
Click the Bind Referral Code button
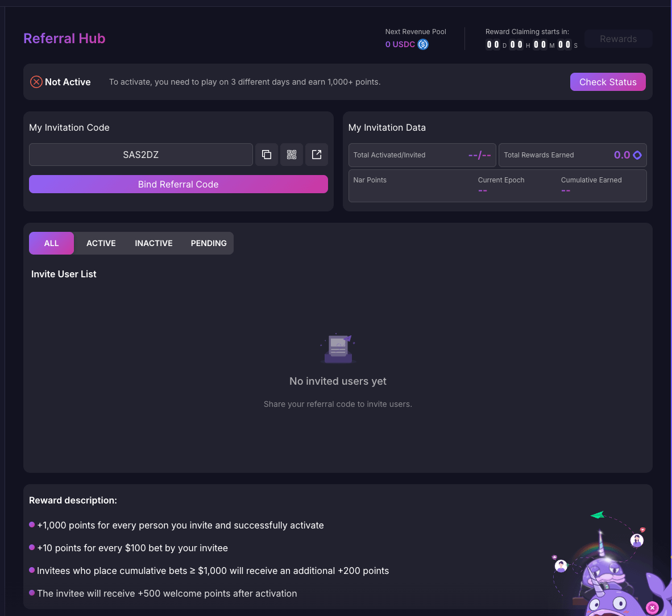179,184
